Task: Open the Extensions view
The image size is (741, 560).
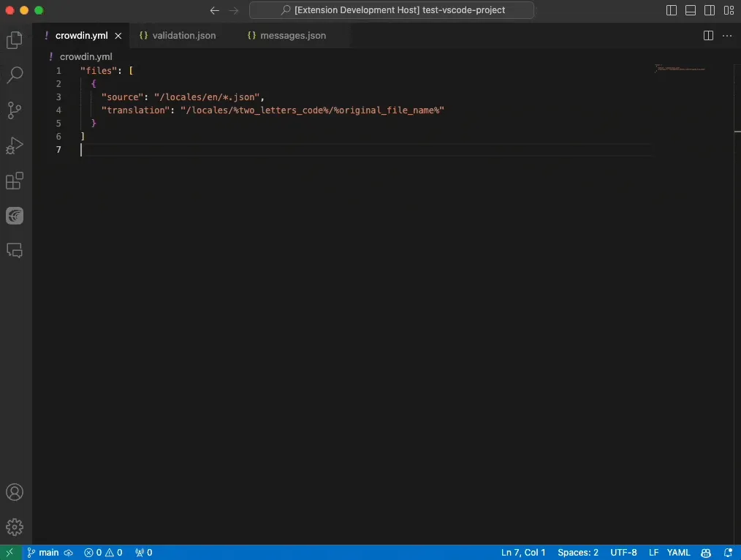Action: coord(15,181)
